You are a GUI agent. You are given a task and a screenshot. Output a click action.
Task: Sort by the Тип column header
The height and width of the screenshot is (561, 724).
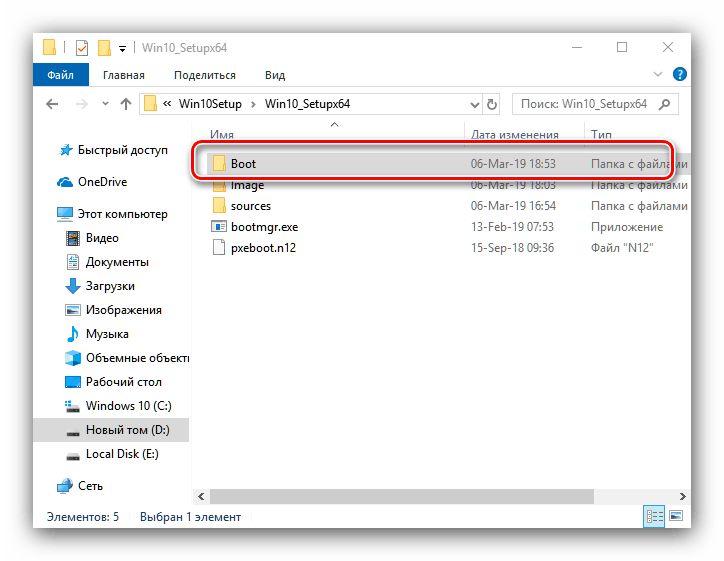tap(601, 134)
